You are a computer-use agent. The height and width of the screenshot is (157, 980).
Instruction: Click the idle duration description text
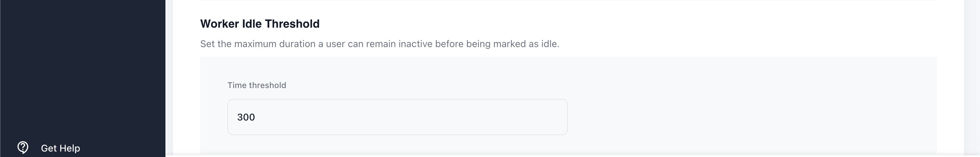tap(379, 44)
